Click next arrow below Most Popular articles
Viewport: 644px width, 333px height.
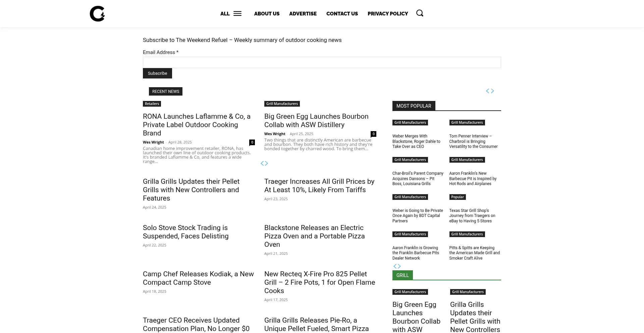click(x=399, y=266)
